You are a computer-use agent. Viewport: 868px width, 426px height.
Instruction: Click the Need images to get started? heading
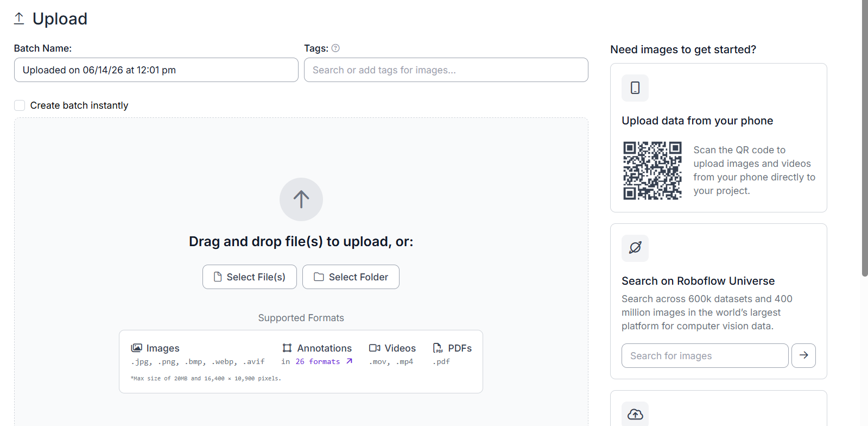(x=683, y=49)
